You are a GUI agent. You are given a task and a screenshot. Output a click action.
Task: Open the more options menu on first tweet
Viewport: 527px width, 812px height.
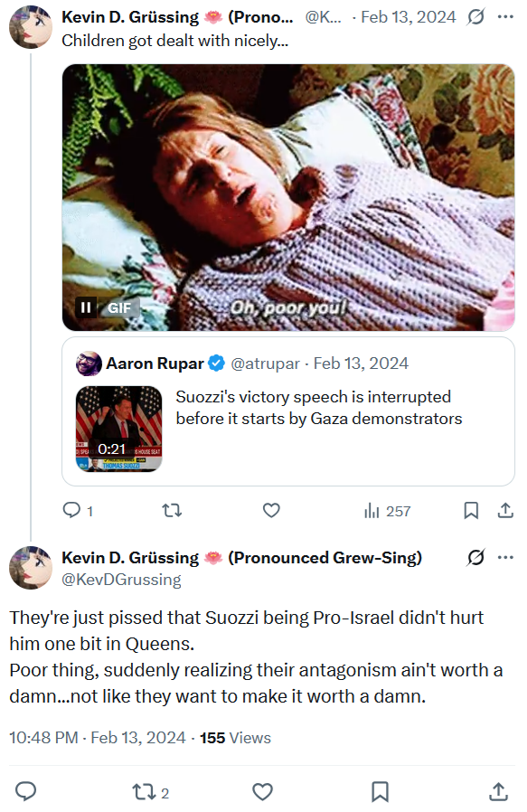coord(505,17)
